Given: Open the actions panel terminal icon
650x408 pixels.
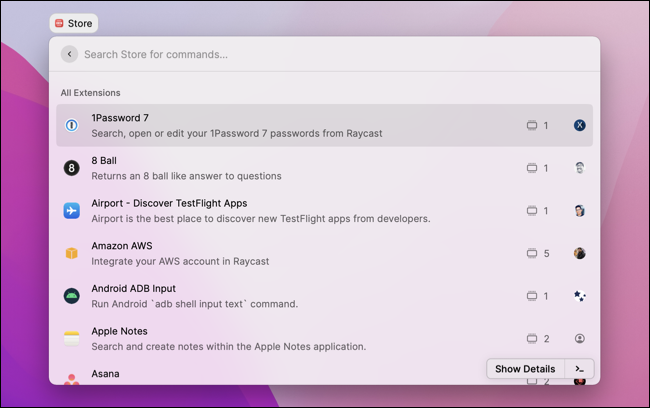Looking at the screenshot, I should [580, 369].
